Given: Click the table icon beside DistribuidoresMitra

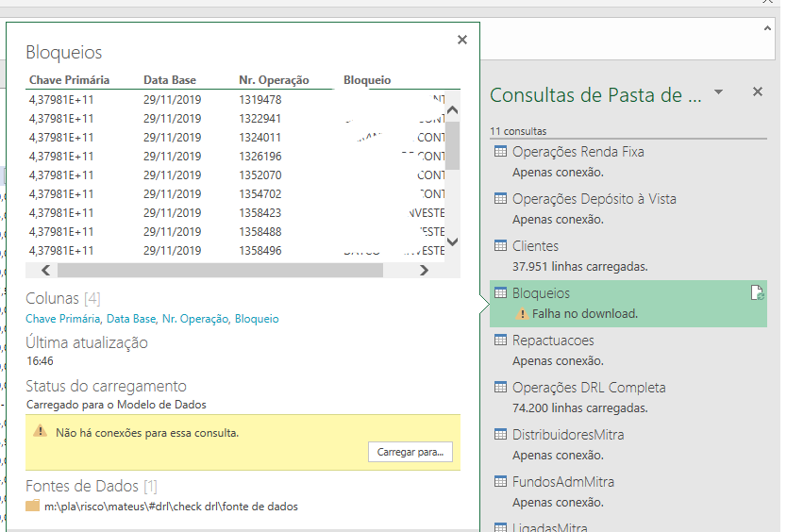Looking at the screenshot, I should [500, 434].
